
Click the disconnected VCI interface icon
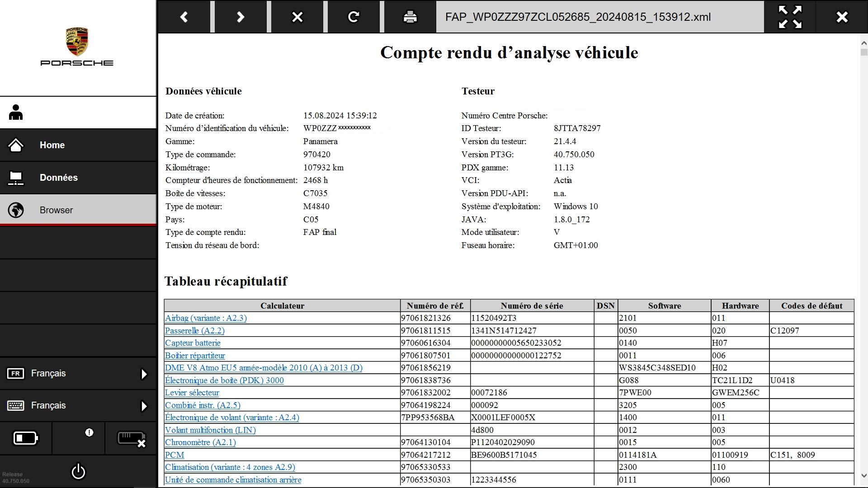point(131,438)
